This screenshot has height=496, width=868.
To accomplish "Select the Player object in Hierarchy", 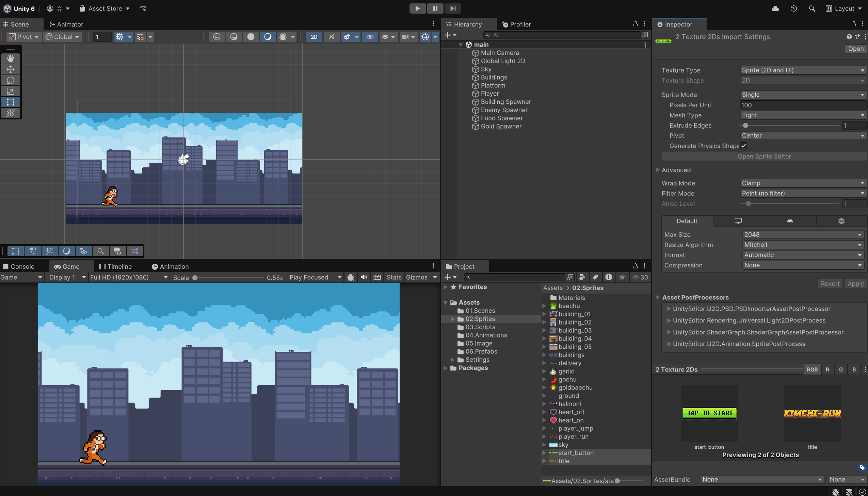I will tap(489, 94).
